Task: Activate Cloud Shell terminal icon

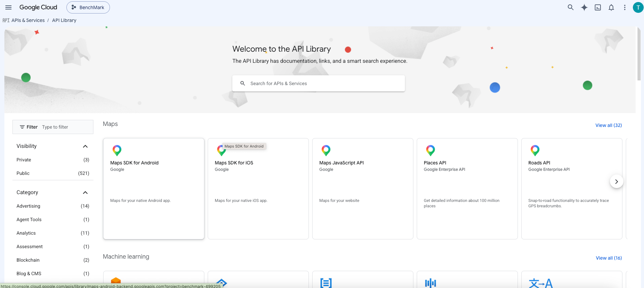Action: (598, 7)
